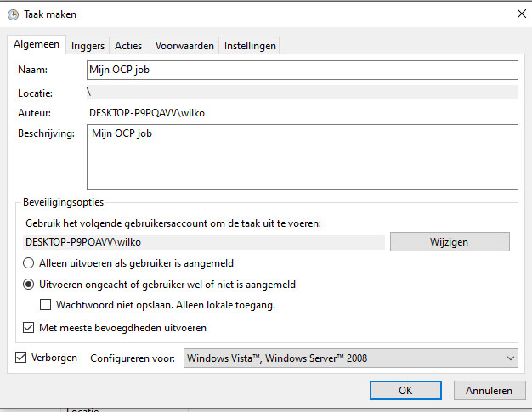Screen dimensions: 532x412
Task: Click the 'Locatie:' label
Action: 36,93
